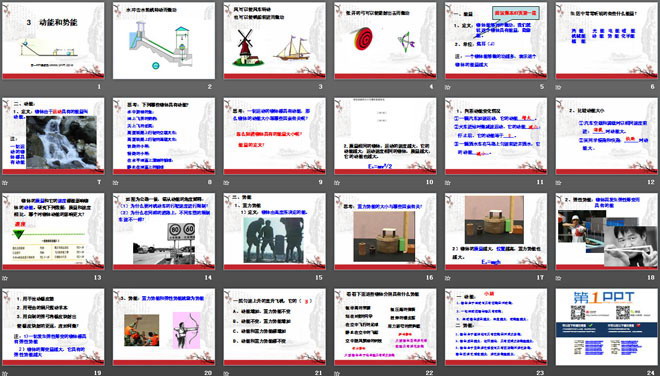Select slide 16 thumbnail with weights experiment photo
660x376 pixels.
click(385, 231)
